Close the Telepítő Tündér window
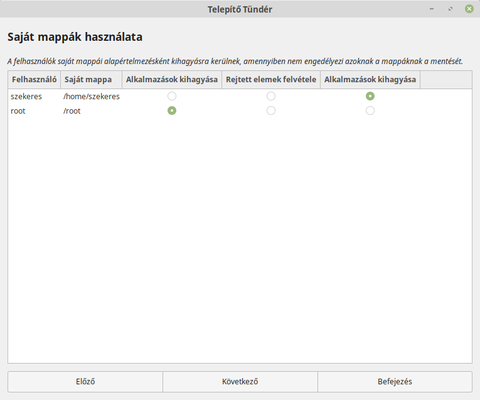480x400 pixels. pyautogui.click(x=469, y=9)
